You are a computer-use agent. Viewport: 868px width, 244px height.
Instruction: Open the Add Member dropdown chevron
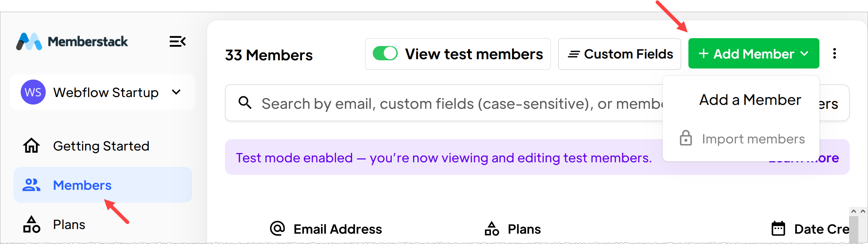[804, 54]
